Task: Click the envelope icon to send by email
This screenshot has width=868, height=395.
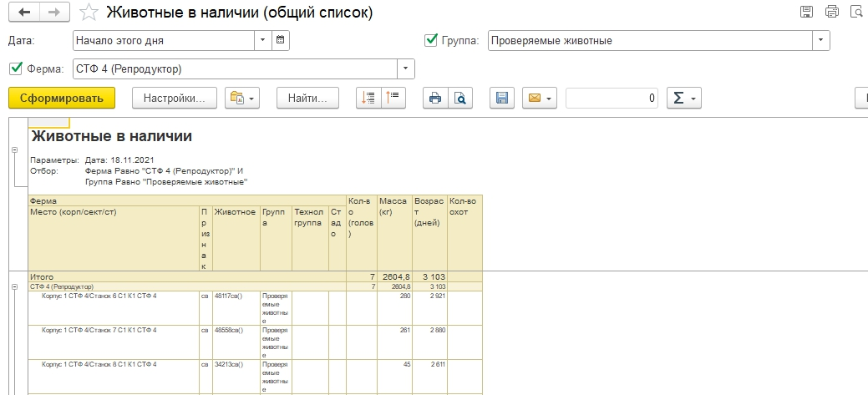Action: (x=540, y=98)
